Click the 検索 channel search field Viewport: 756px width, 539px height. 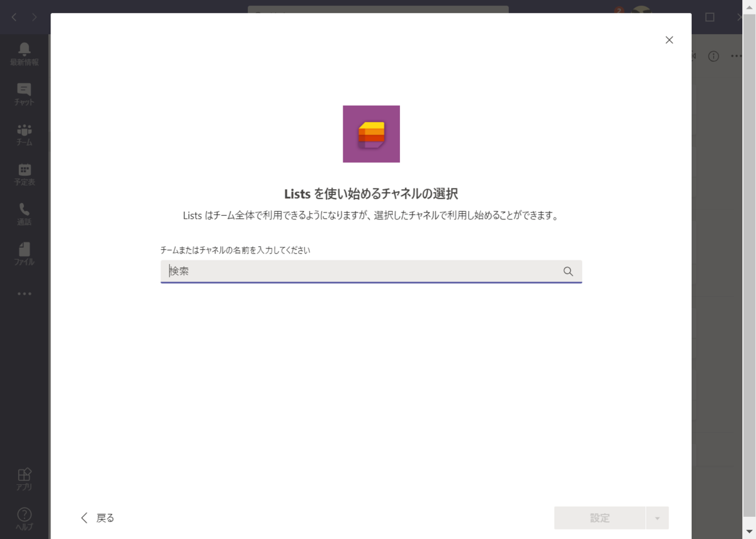point(371,272)
